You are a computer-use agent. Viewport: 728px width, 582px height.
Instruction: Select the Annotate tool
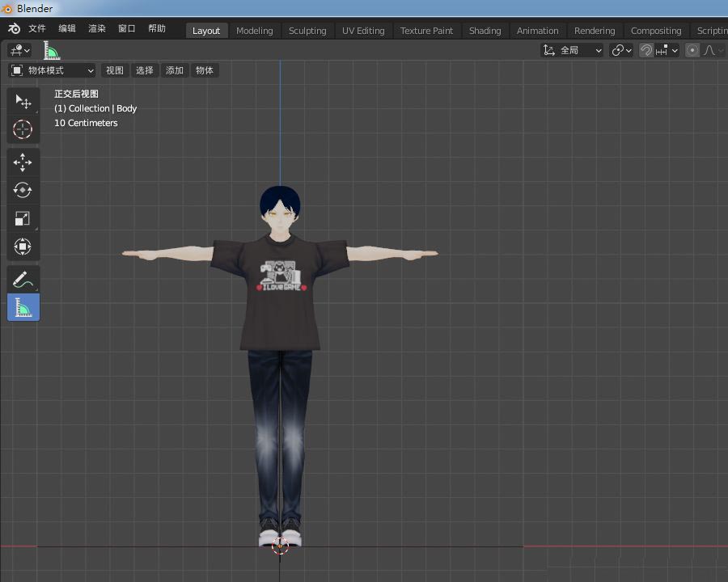23,280
